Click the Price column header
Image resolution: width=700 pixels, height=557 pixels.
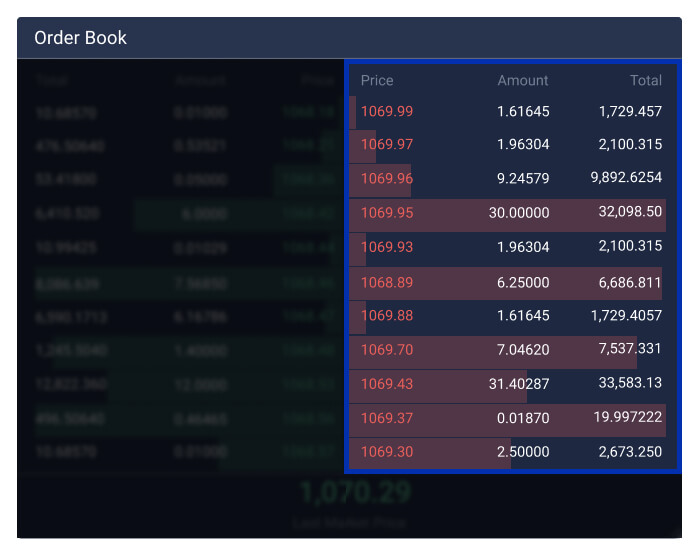pyautogui.click(x=377, y=80)
